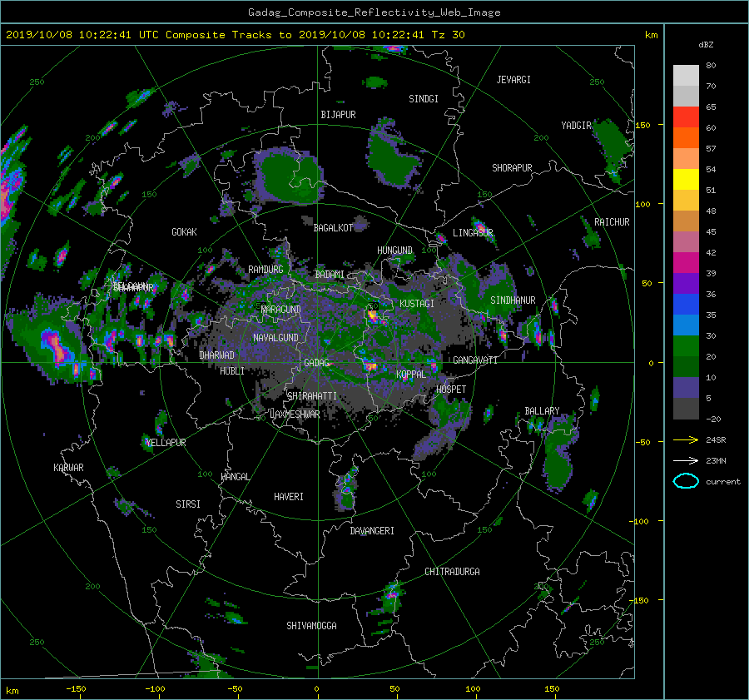Click the KARWAR city label
This screenshot has width=749, height=700.
pos(68,468)
